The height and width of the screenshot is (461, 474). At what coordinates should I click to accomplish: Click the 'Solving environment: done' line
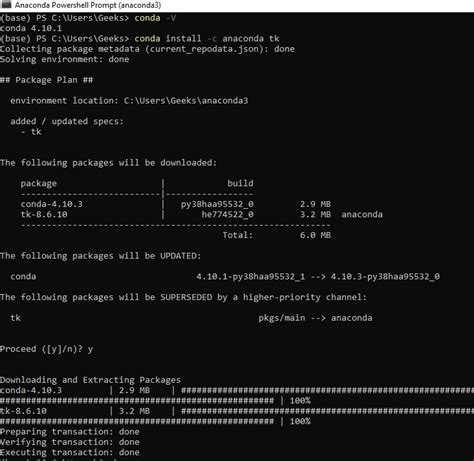65,59
